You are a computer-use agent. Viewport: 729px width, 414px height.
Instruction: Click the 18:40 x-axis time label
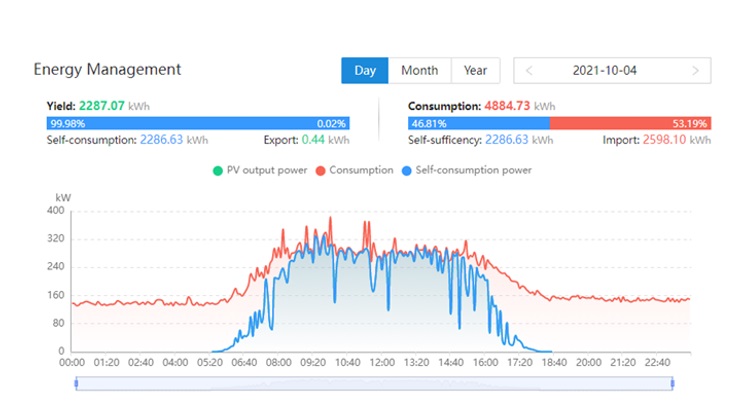(554, 362)
